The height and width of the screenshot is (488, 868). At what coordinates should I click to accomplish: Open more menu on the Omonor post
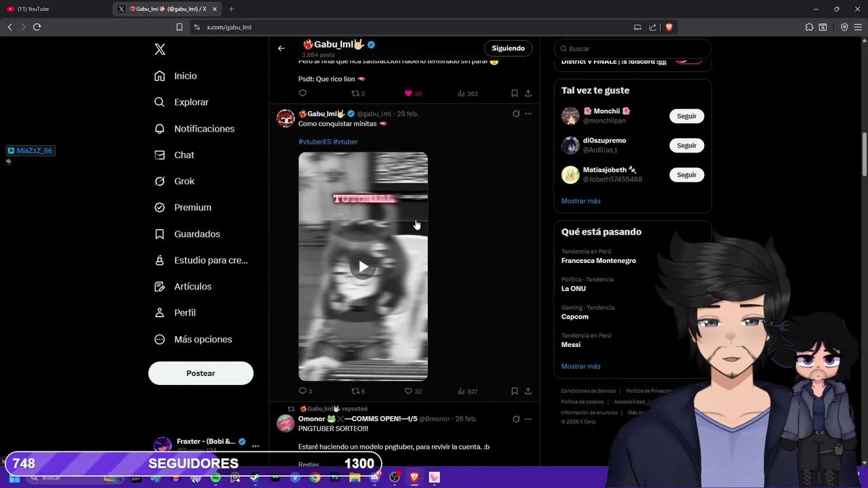[x=528, y=419]
